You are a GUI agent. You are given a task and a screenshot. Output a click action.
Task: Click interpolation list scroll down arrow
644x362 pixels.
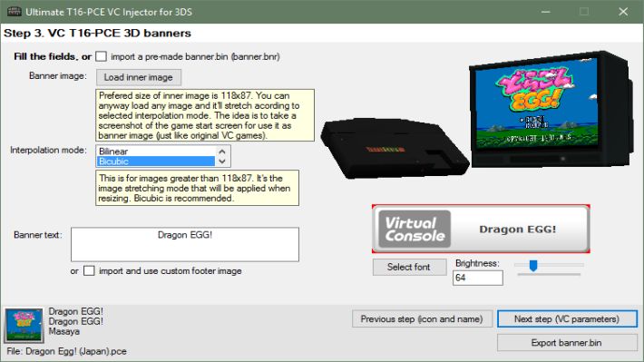tap(222, 161)
